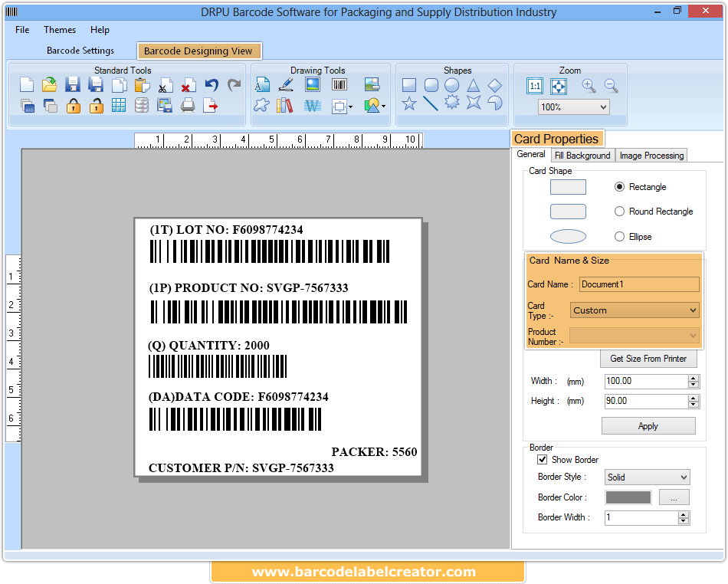
Task: Switch to Barcode Settings tab
Action: tap(80, 51)
